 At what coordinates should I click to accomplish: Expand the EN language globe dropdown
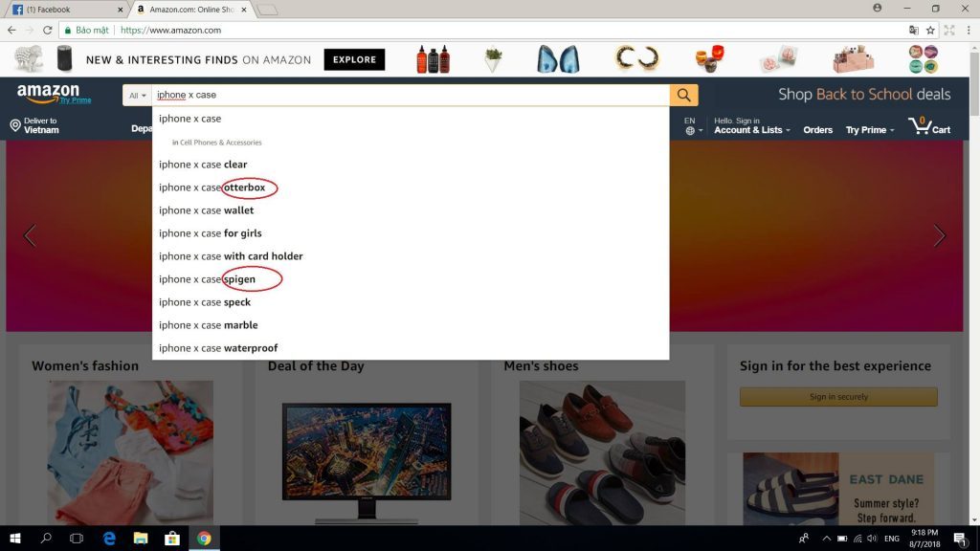[x=693, y=125]
